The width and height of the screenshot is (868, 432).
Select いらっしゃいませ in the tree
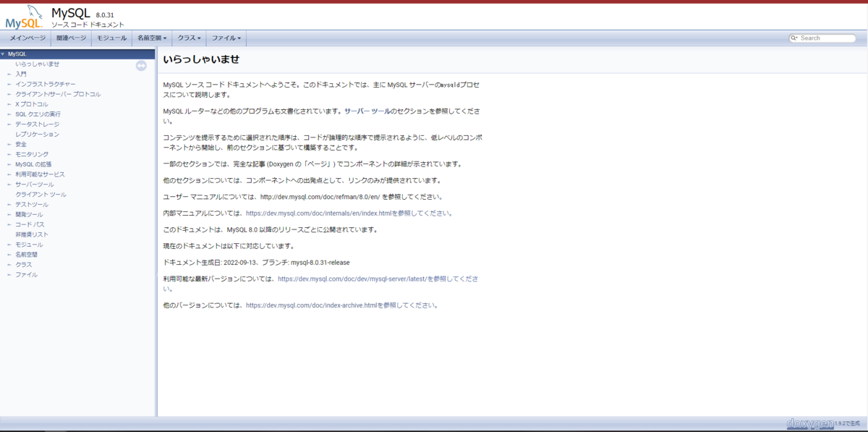[38, 64]
